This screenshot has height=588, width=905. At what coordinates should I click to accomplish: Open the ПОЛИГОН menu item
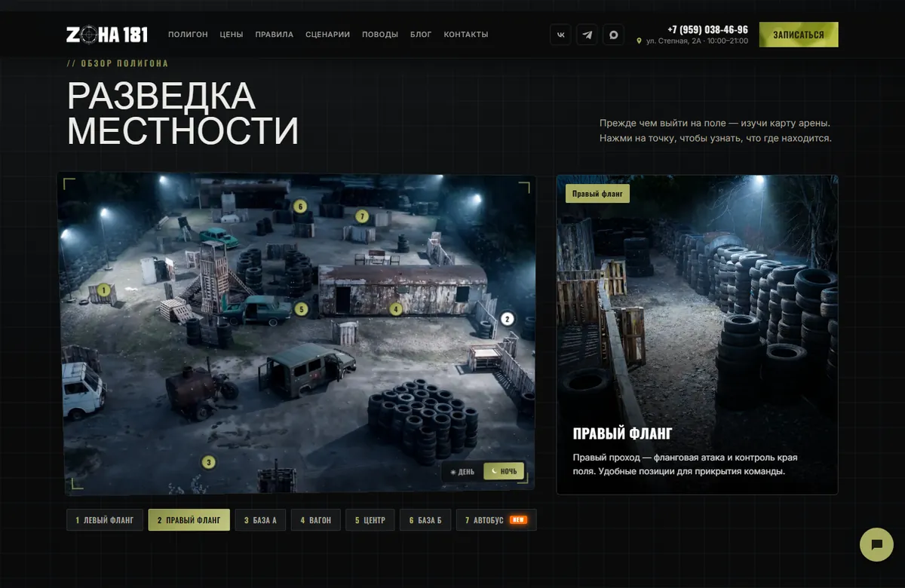188,35
